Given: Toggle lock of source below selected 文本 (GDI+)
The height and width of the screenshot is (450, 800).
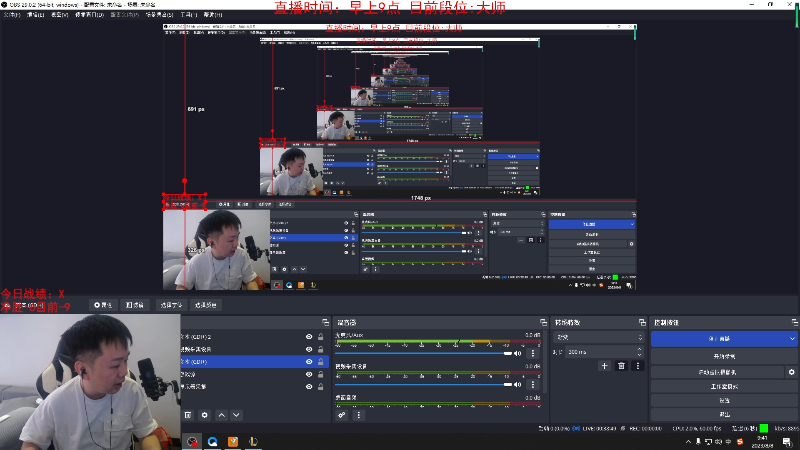Looking at the screenshot, I should [320, 374].
